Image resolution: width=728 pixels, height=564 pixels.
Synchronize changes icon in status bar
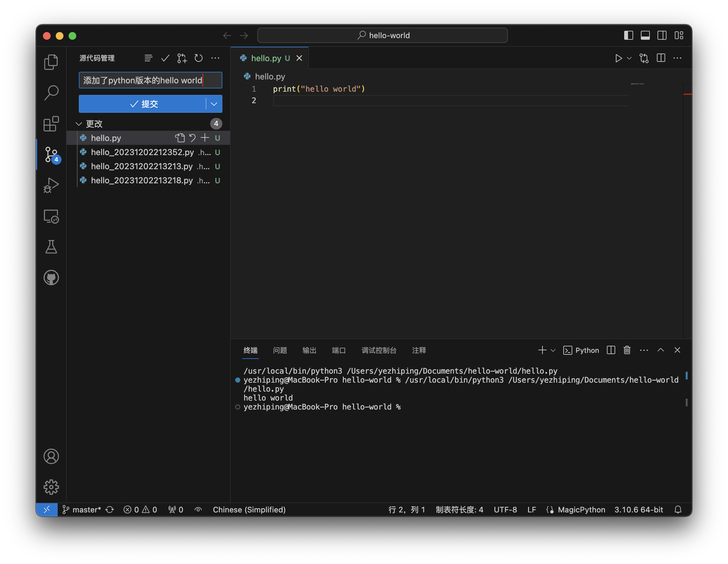[110, 510]
